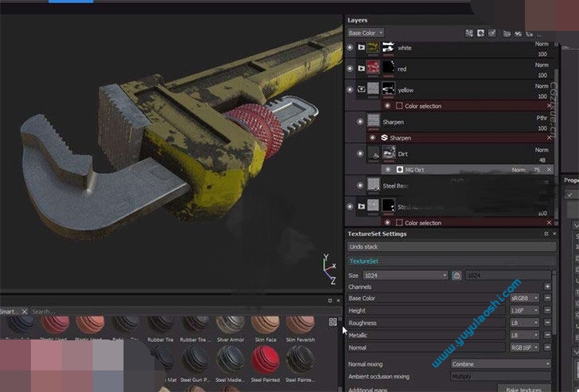Click the Bake textures button
The height and width of the screenshot is (392, 579).
tap(523, 389)
